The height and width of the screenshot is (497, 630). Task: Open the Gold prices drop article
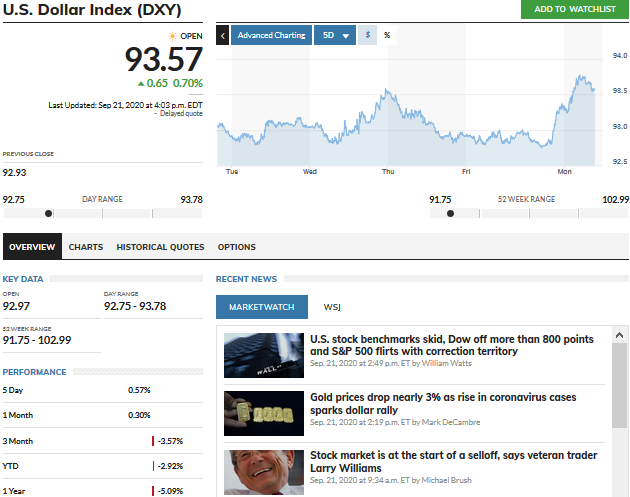pos(443,403)
